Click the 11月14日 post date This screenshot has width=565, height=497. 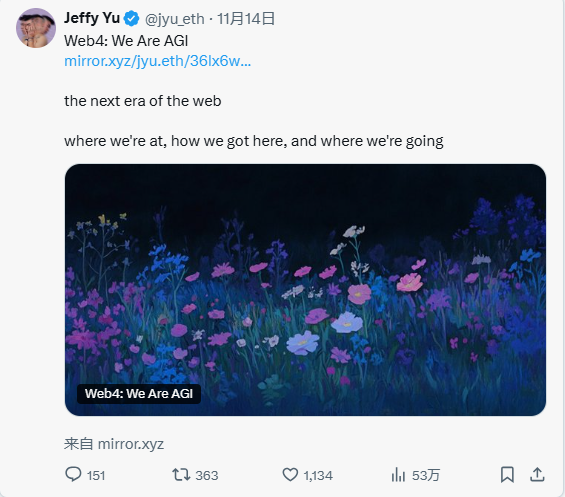(x=246, y=19)
